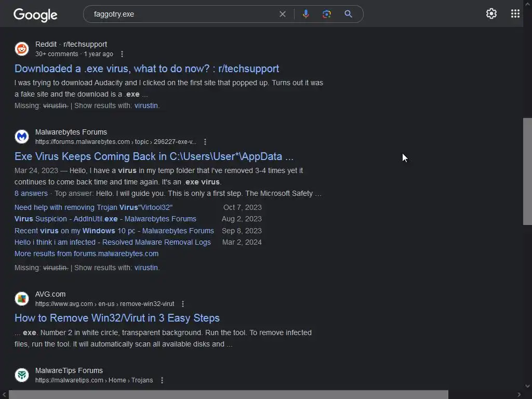Open 'Hello i think i am infected' link
The image size is (532, 399).
[113, 242]
